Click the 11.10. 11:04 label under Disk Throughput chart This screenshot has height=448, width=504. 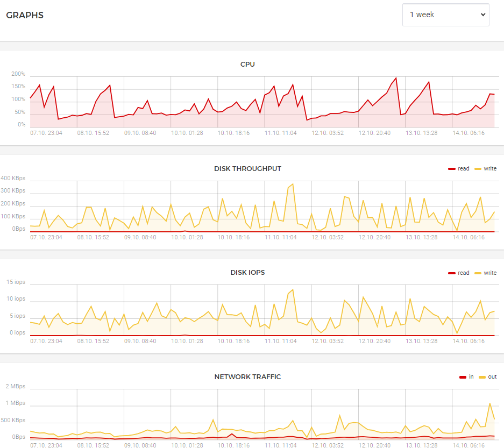281,237
